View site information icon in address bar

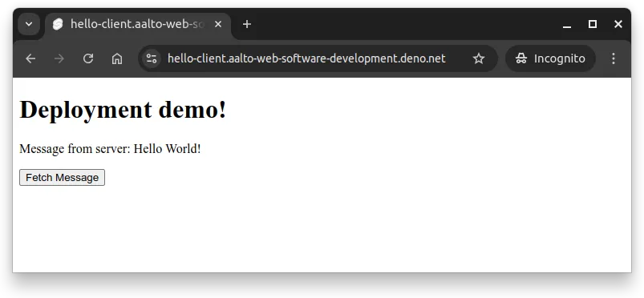152,58
